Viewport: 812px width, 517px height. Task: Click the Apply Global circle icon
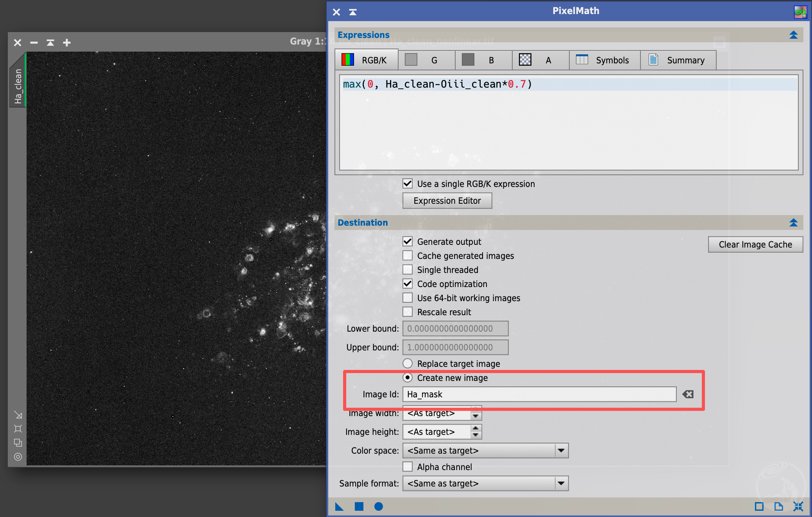tap(378, 507)
